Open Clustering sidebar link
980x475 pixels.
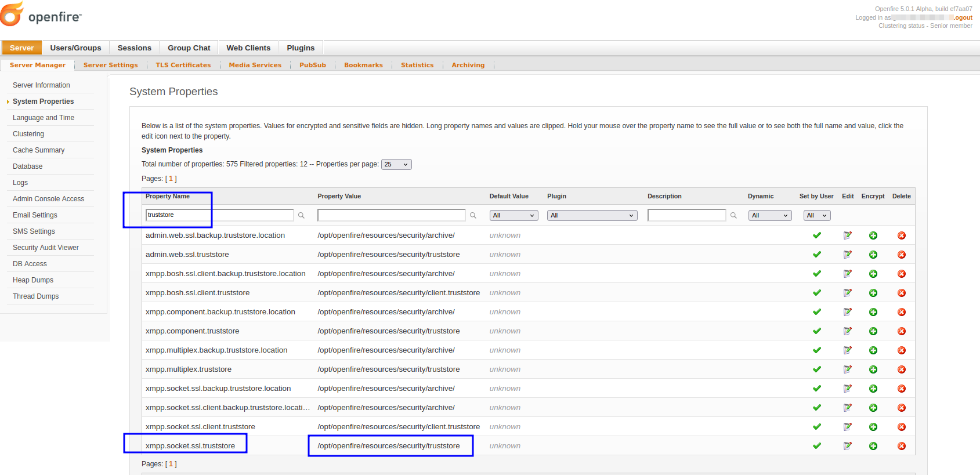click(28, 134)
